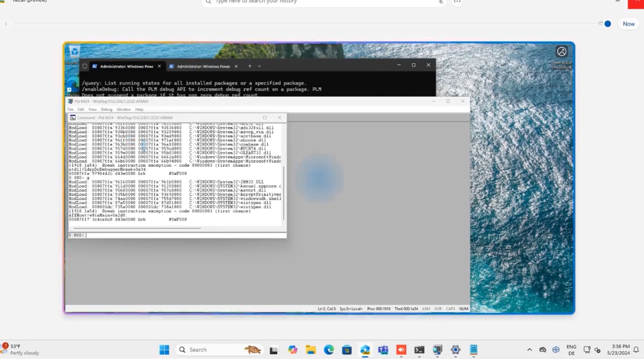
Task: Click the Now button on Recall timeline
Action: 629,24
